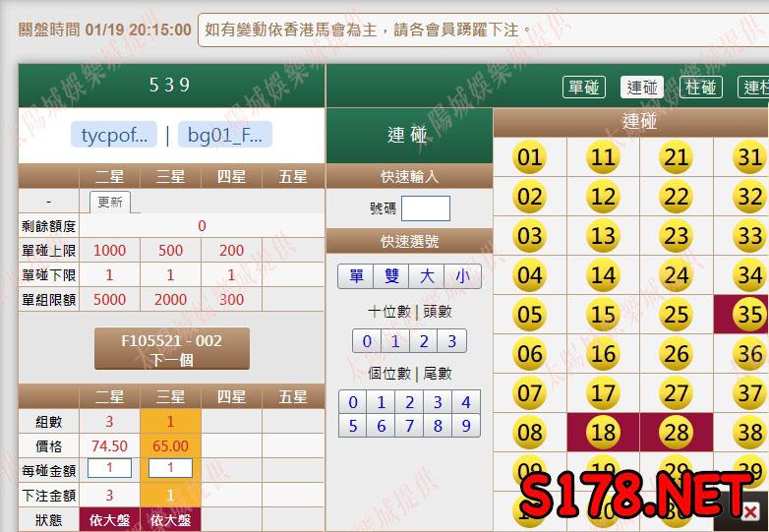Switch to the 單碰 bet type tab
The height and width of the screenshot is (532, 769).
coord(583,88)
